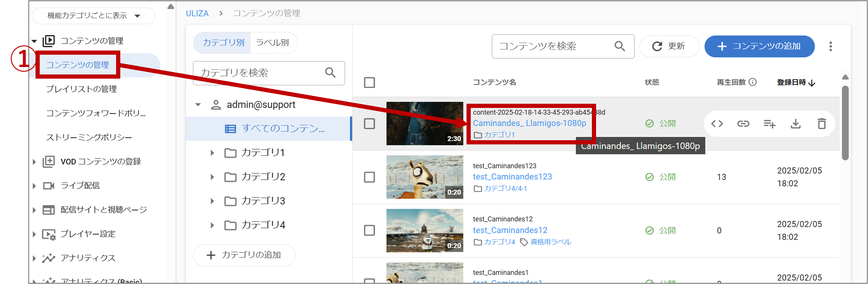Open ストリーミングポリシー menu item
This screenshot has width=868, height=284.
pyautogui.click(x=89, y=137)
